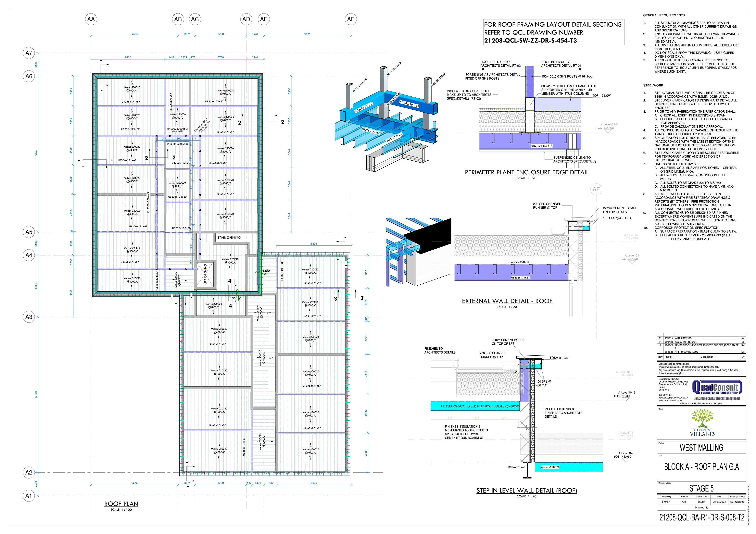756x534 pixels.
Task: Select the A7 grid line marker
Action: point(29,53)
